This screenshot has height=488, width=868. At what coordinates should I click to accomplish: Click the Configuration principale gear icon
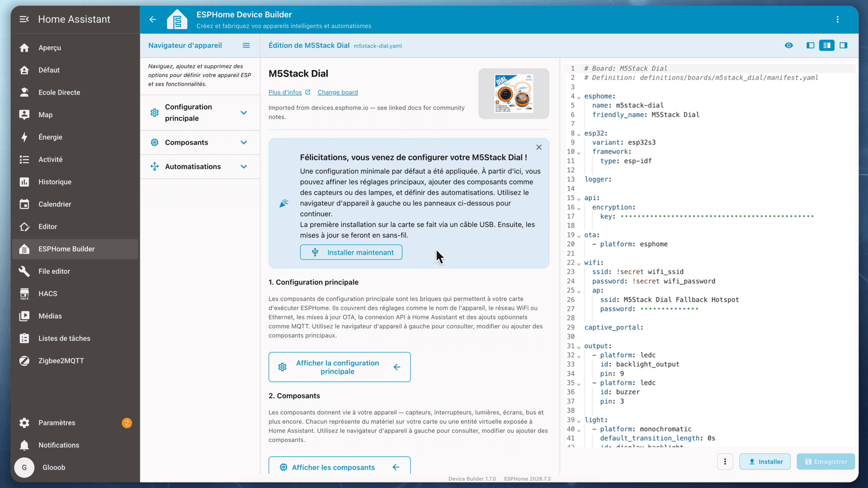click(x=155, y=113)
